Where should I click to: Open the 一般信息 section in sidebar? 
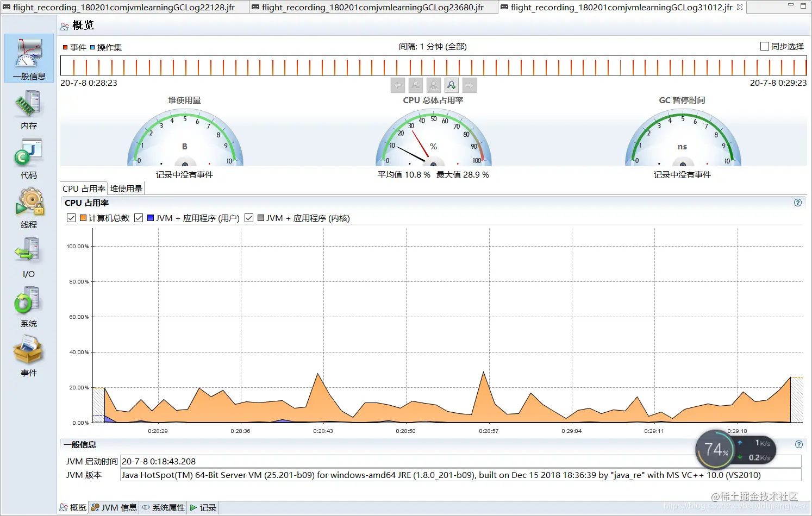pos(29,58)
